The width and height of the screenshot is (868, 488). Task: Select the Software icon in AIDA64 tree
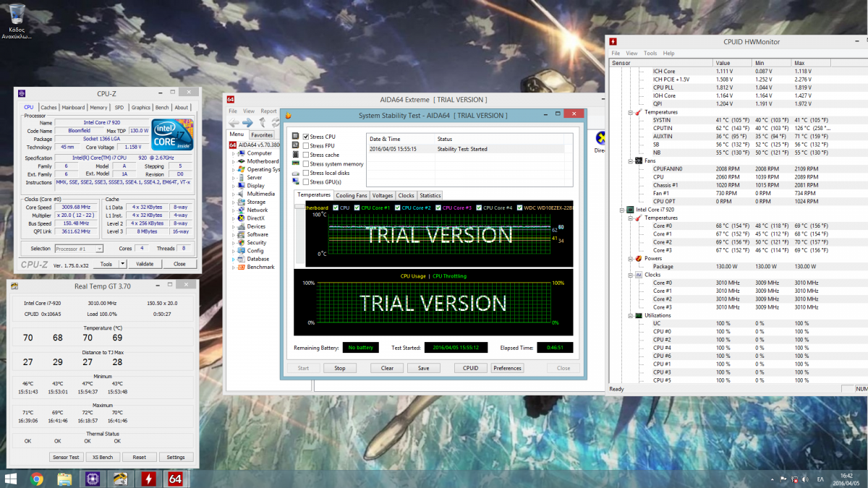click(x=241, y=234)
